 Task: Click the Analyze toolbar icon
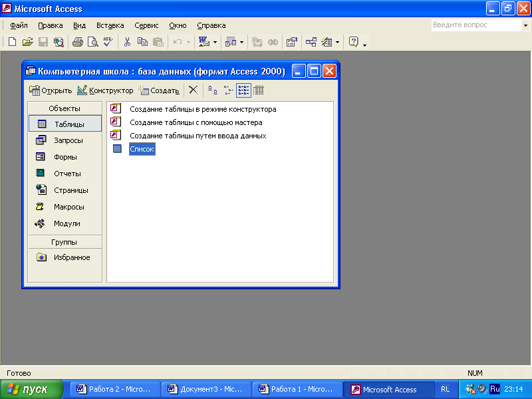tap(231, 42)
